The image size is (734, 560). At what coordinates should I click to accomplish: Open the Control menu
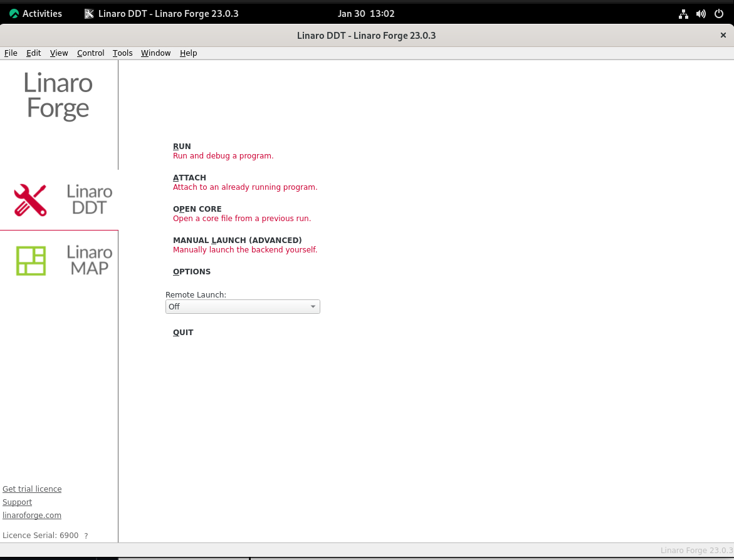90,53
